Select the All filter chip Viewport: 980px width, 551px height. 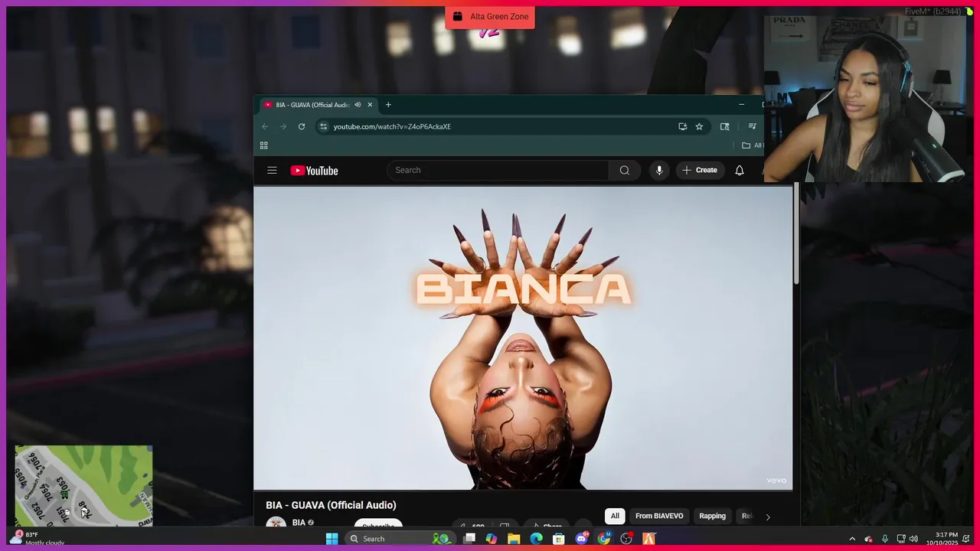coord(615,516)
